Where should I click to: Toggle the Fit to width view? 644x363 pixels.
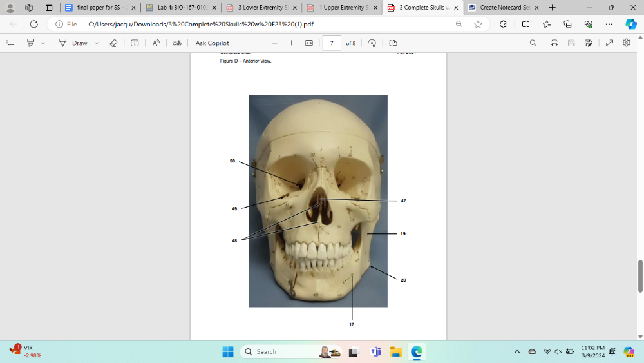pos(308,43)
